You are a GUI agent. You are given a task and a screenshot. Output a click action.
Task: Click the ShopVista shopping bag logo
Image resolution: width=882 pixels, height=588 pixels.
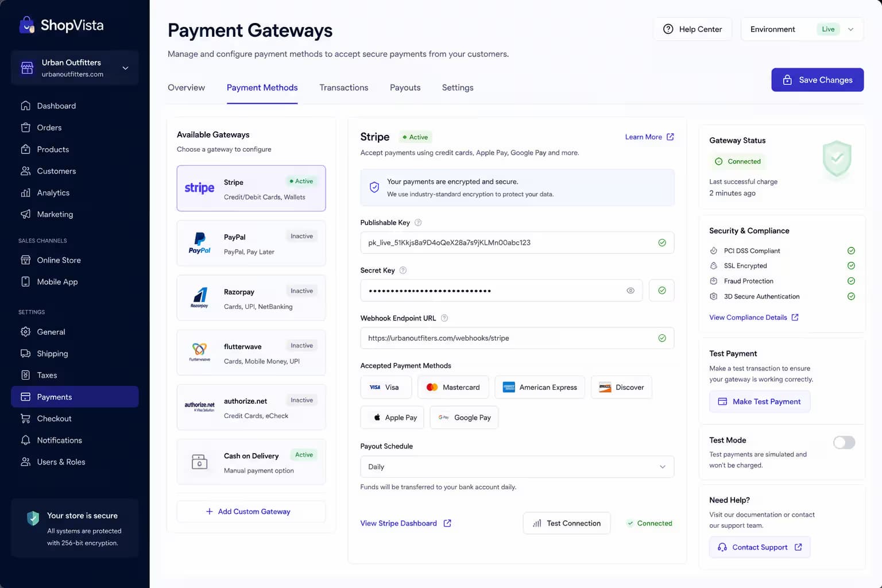tap(27, 25)
